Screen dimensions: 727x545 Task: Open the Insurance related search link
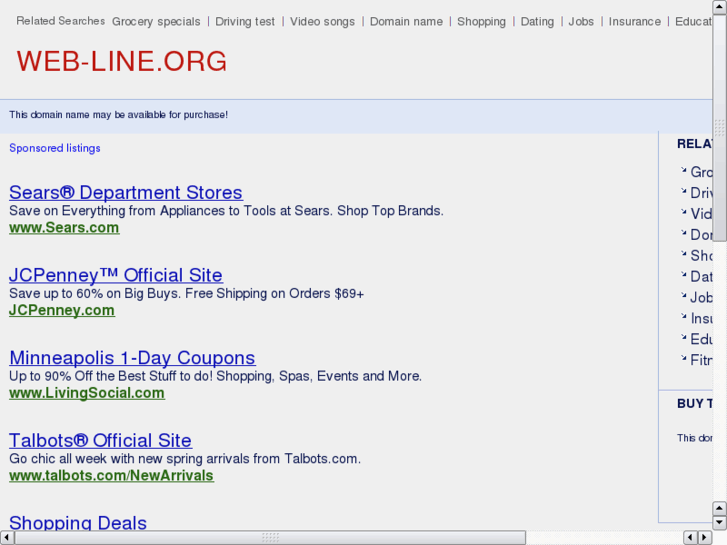tap(634, 22)
